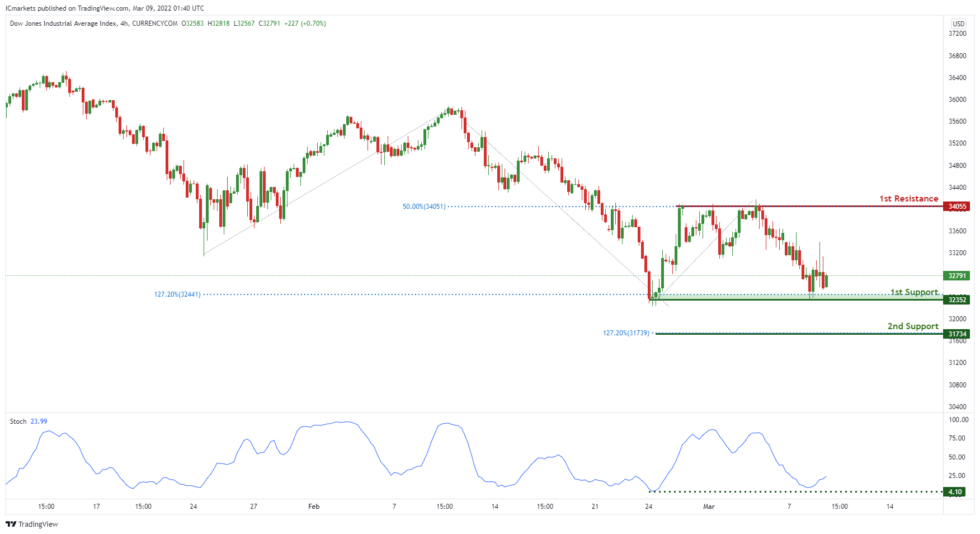Click the 127.20%(31739) Fibonacci label

626,333
